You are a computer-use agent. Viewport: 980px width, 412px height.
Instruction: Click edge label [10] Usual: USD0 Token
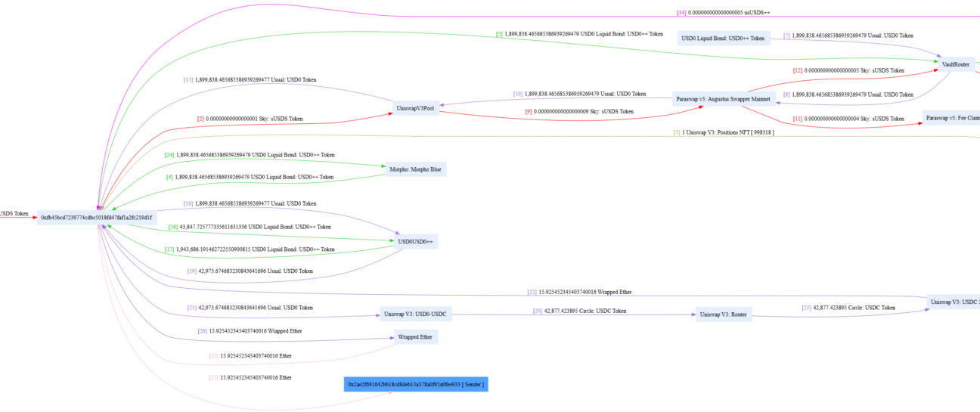[x=579, y=94]
